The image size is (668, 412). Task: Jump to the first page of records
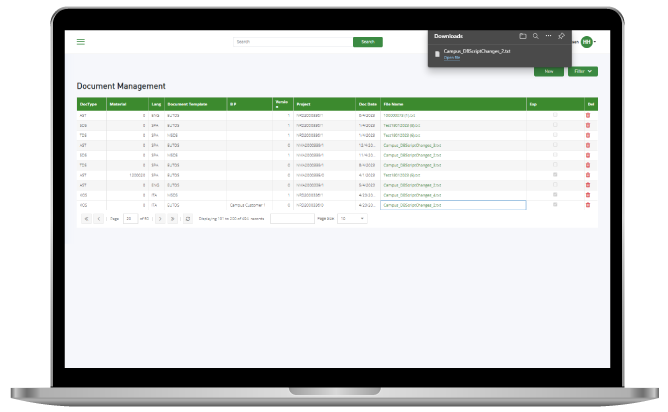[85, 218]
